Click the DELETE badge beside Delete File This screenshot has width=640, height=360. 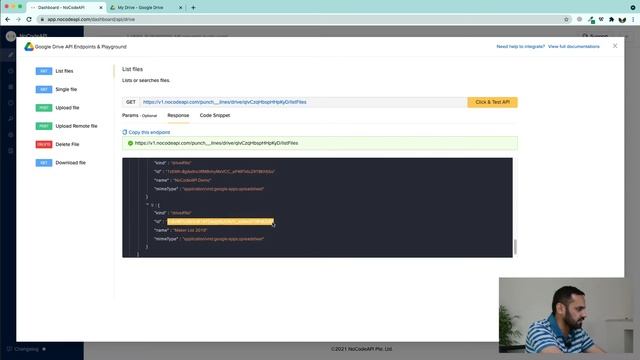coord(44,144)
